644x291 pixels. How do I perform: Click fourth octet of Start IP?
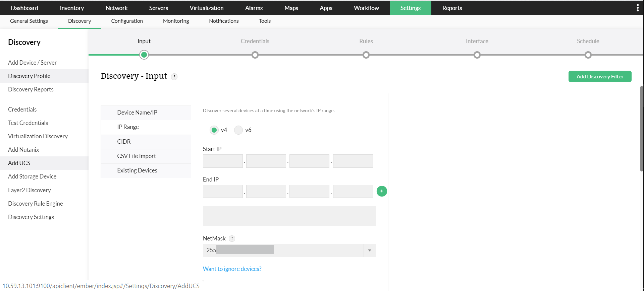click(x=353, y=161)
